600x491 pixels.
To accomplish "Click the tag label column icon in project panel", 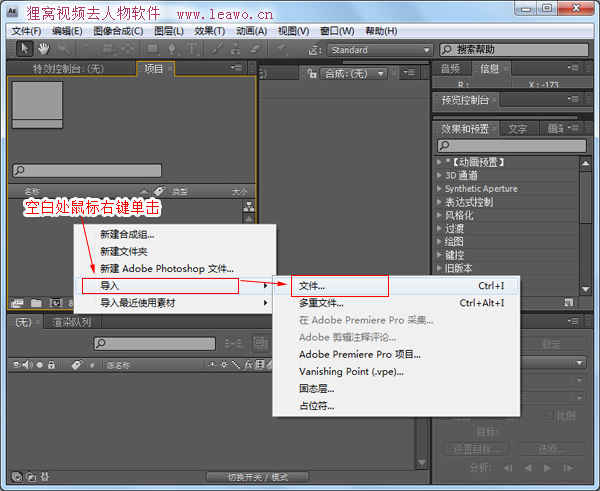I will pyautogui.click(x=159, y=191).
